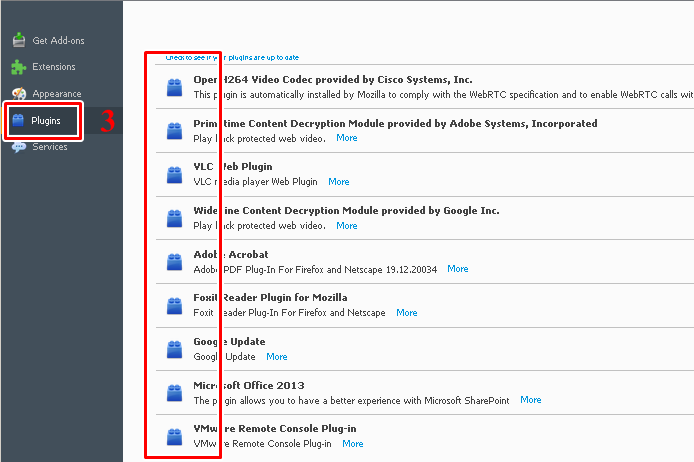694x462 pixels.
Task: Open More link for Foxit Reader Plugin
Action: click(x=407, y=312)
